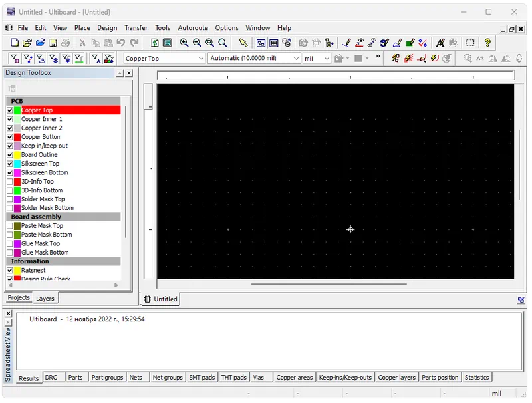Open the Parts position tab
The width and height of the screenshot is (532, 403).
(440, 378)
